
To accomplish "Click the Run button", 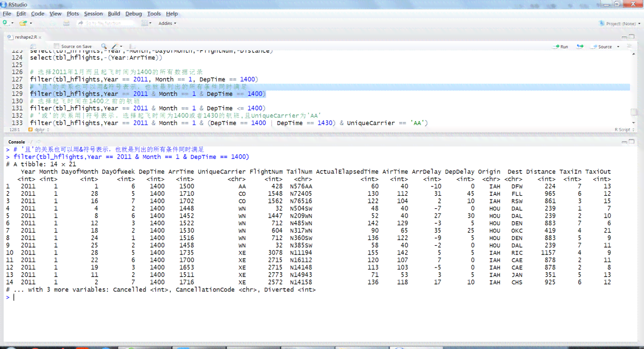I will point(560,47).
